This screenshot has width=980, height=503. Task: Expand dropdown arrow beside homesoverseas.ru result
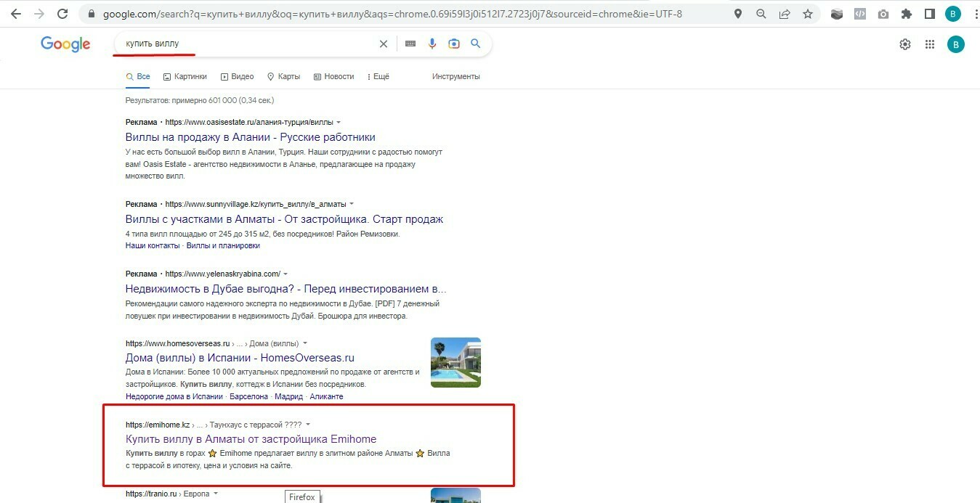coord(305,343)
